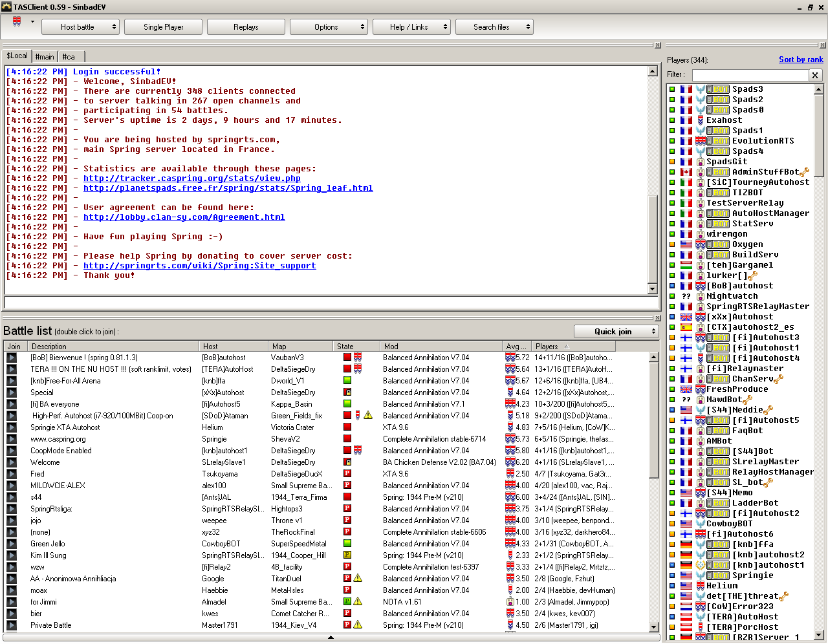Click the British flag beside FreshProduce
The height and width of the screenshot is (644, 828).
(x=686, y=389)
